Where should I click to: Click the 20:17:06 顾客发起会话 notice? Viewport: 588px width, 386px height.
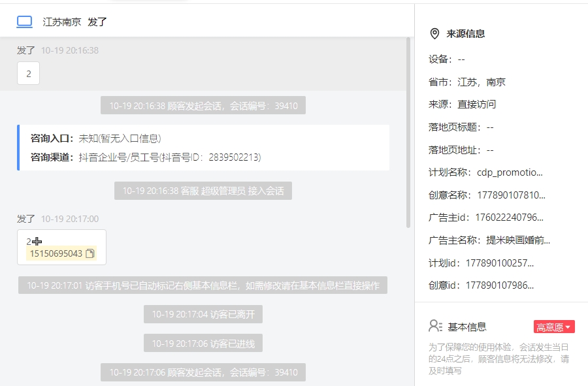tap(203, 372)
